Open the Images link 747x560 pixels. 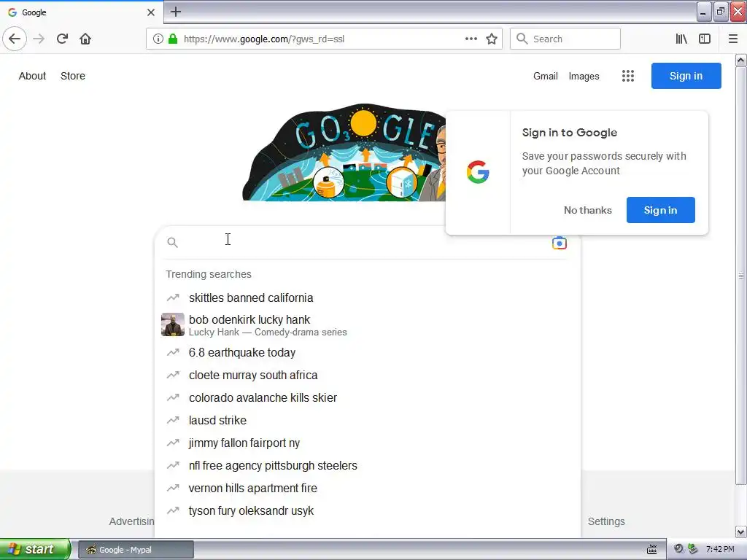click(584, 76)
